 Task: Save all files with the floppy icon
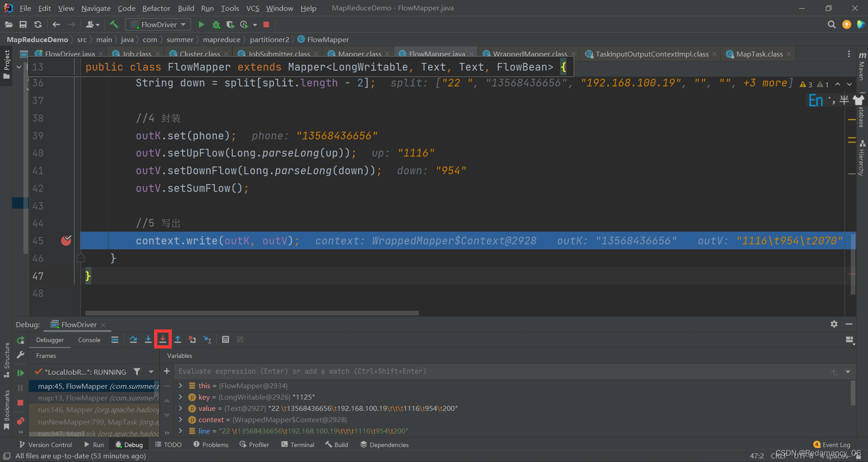23,24
